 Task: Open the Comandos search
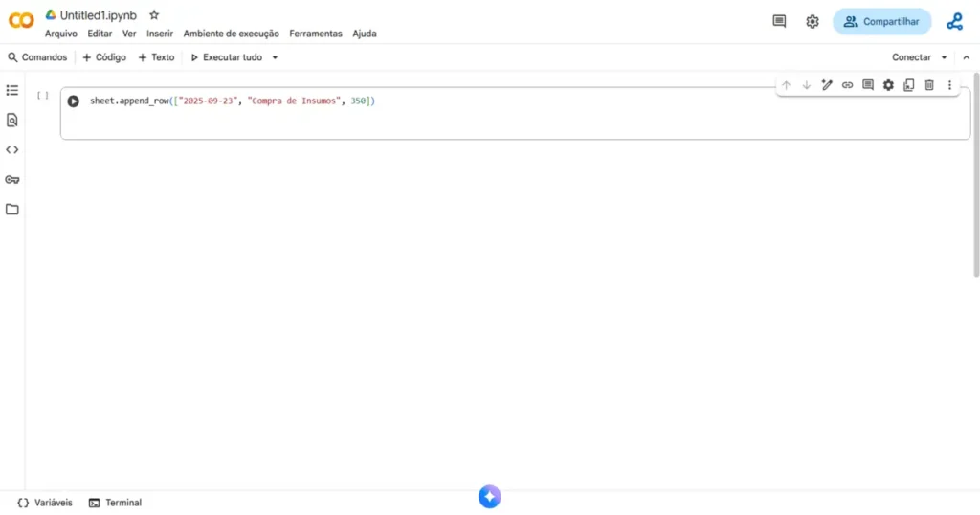pos(37,57)
